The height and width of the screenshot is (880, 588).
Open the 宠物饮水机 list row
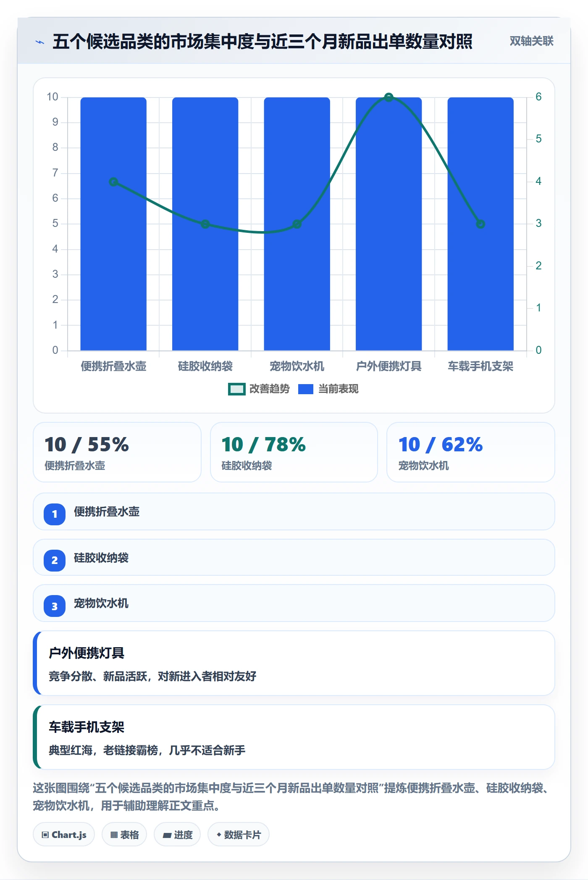click(294, 603)
